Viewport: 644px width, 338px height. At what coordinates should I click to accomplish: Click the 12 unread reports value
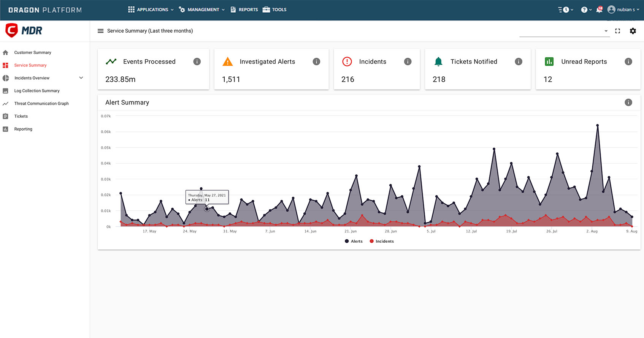click(x=548, y=79)
